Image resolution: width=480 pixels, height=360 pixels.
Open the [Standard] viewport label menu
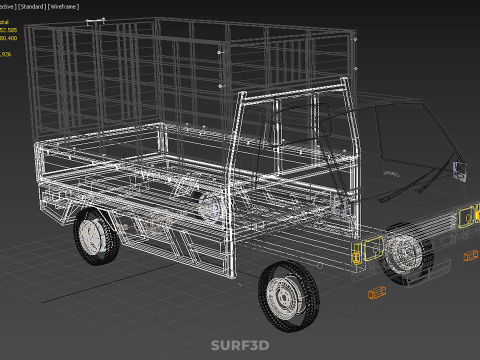click(32, 7)
